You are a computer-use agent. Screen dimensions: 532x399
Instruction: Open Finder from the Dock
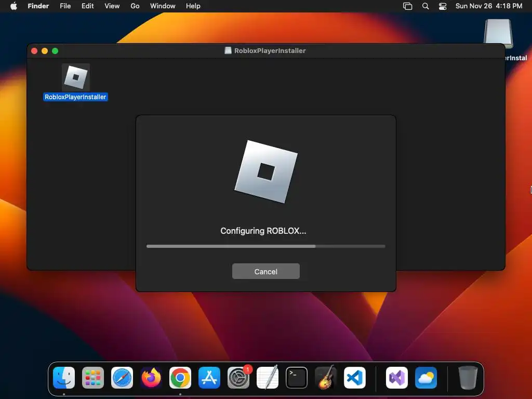(x=64, y=378)
